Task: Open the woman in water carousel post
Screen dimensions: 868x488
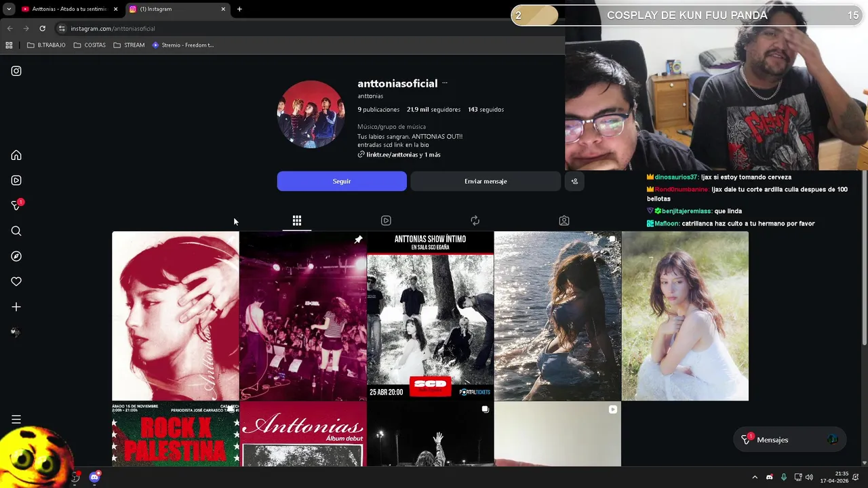Action: [558, 316]
